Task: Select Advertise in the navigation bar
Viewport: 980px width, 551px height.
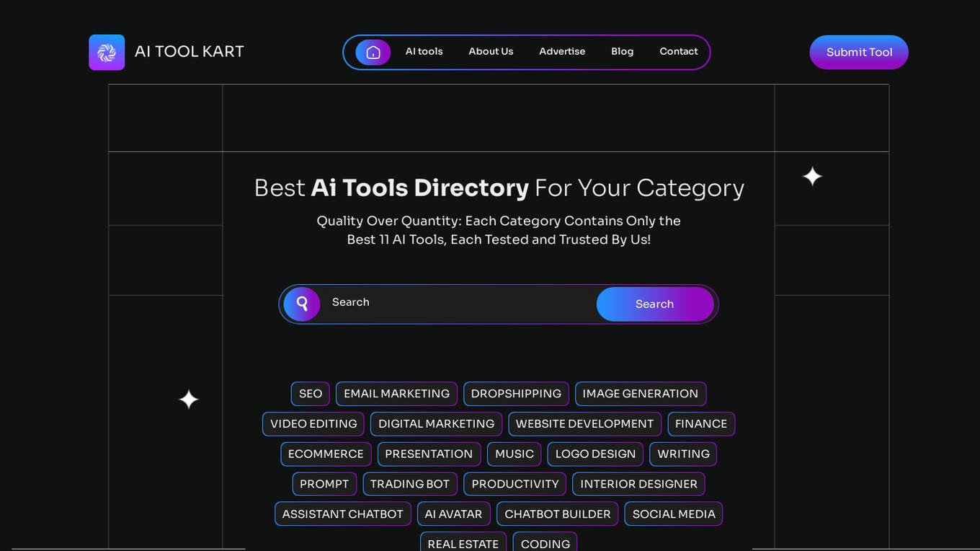Action: [x=562, y=51]
